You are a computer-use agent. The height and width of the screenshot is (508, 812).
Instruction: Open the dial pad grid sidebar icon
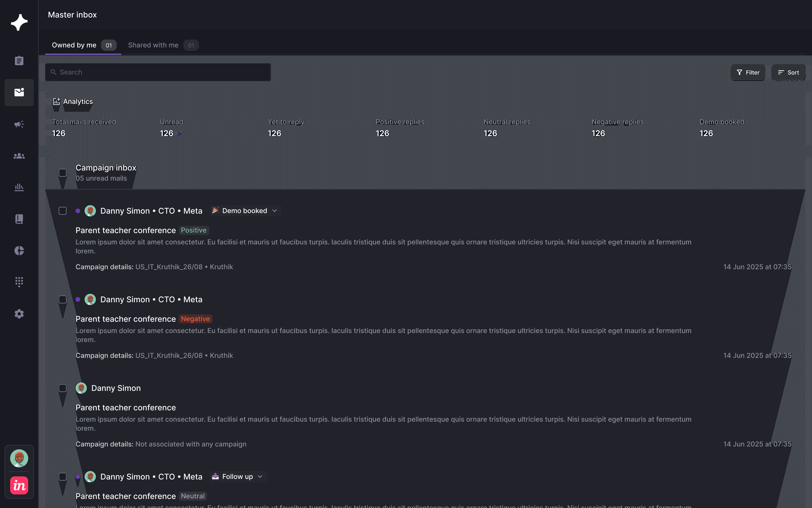(x=19, y=282)
